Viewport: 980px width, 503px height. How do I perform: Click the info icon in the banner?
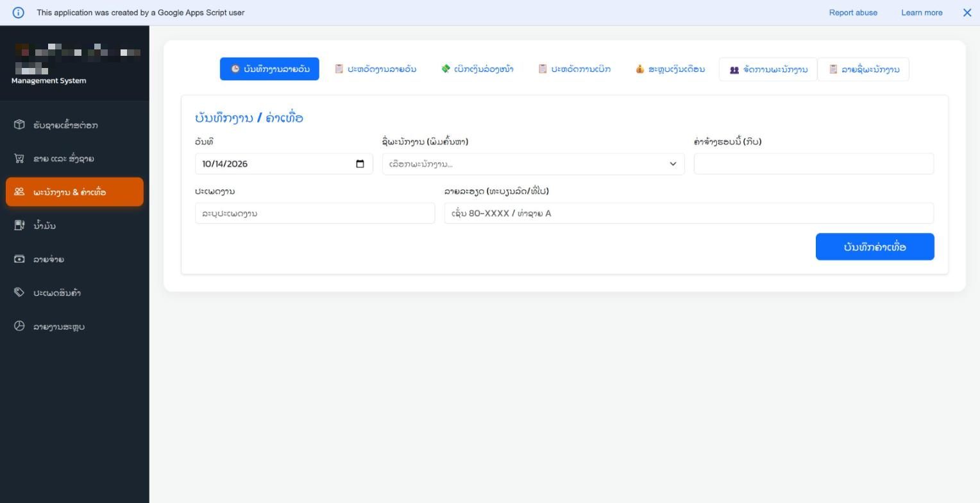pos(19,12)
